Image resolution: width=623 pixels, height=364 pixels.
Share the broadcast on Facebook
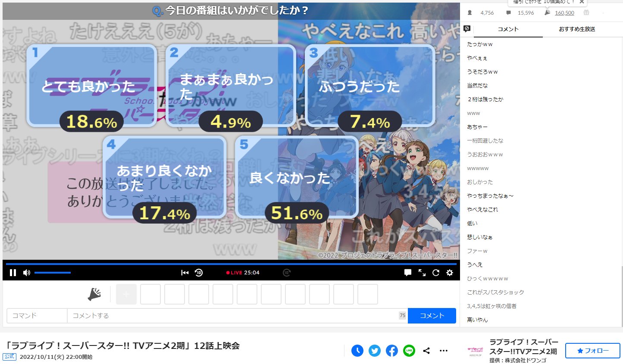pyautogui.click(x=392, y=351)
